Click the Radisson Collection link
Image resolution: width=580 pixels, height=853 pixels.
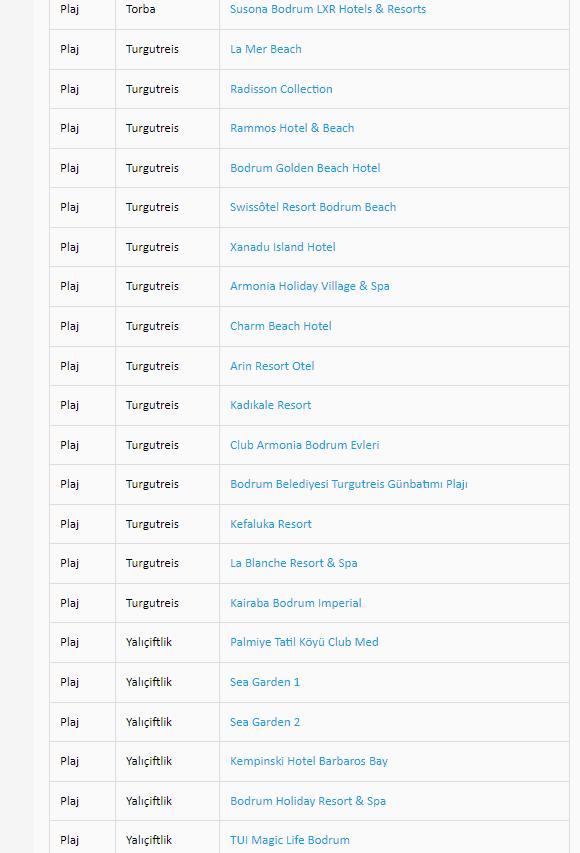click(281, 89)
